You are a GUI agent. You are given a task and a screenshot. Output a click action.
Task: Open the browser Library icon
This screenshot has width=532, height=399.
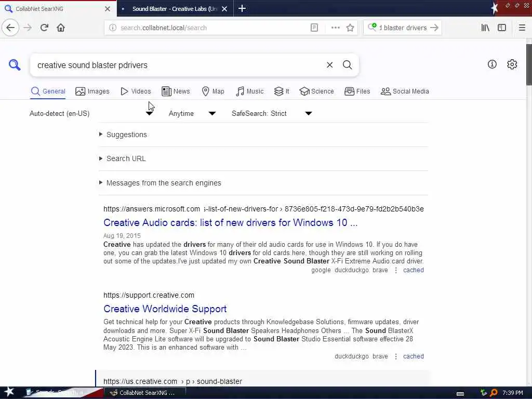point(485,28)
